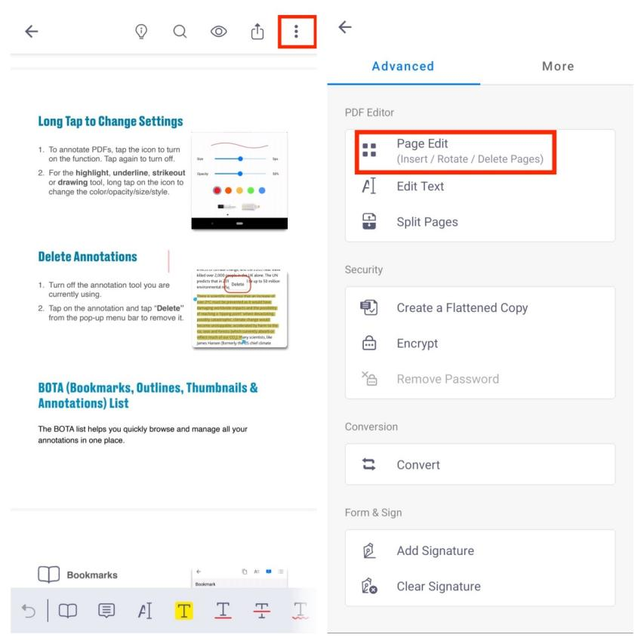The width and height of the screenshot is (644, 644).
Task: Toggle the eye view mode icon
Action: tap(219, 31)
